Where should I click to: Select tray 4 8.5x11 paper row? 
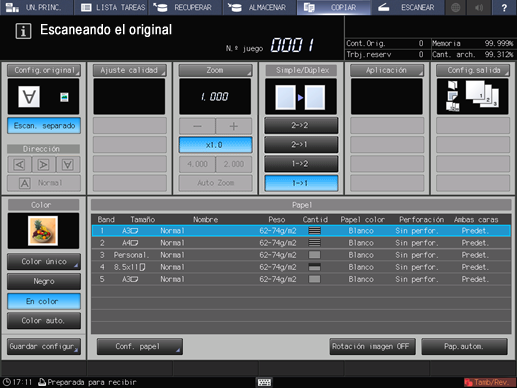pyautogui.click(x=301, y=267)
